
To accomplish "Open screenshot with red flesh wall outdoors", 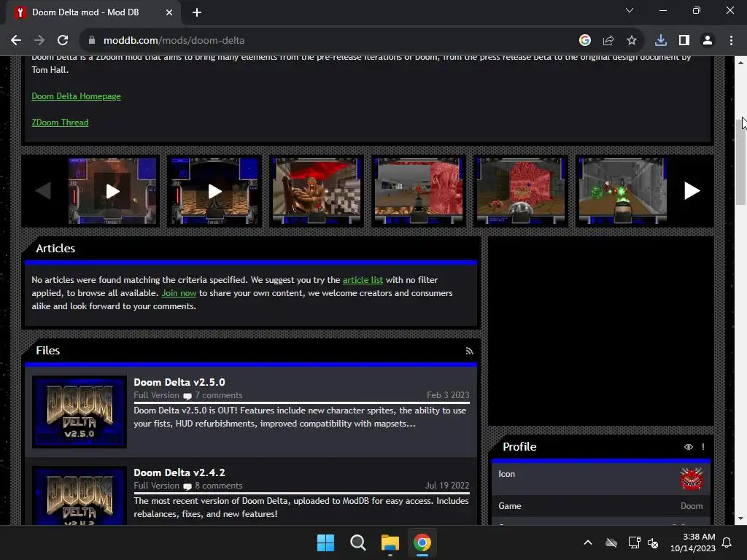I will coord(418,191).
